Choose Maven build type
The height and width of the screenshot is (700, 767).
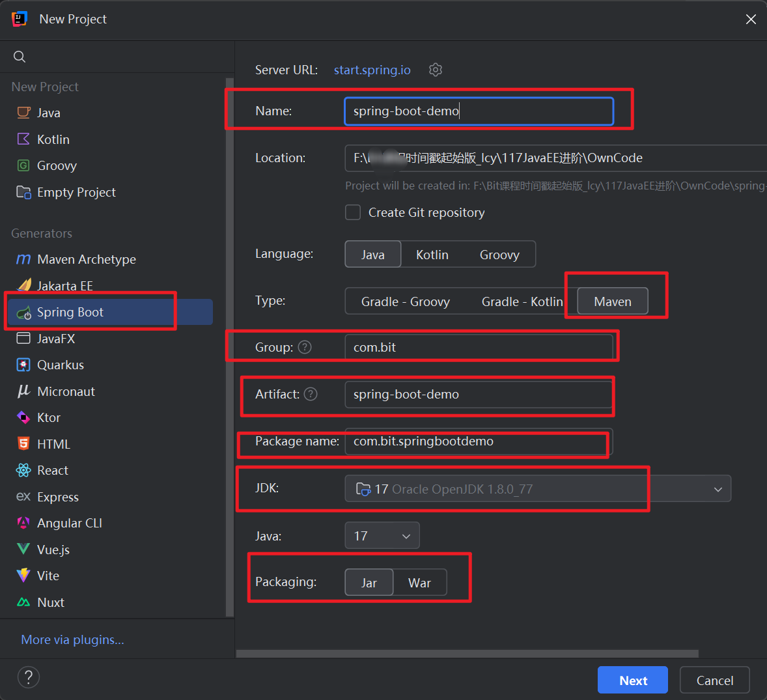tap(613, 301)
